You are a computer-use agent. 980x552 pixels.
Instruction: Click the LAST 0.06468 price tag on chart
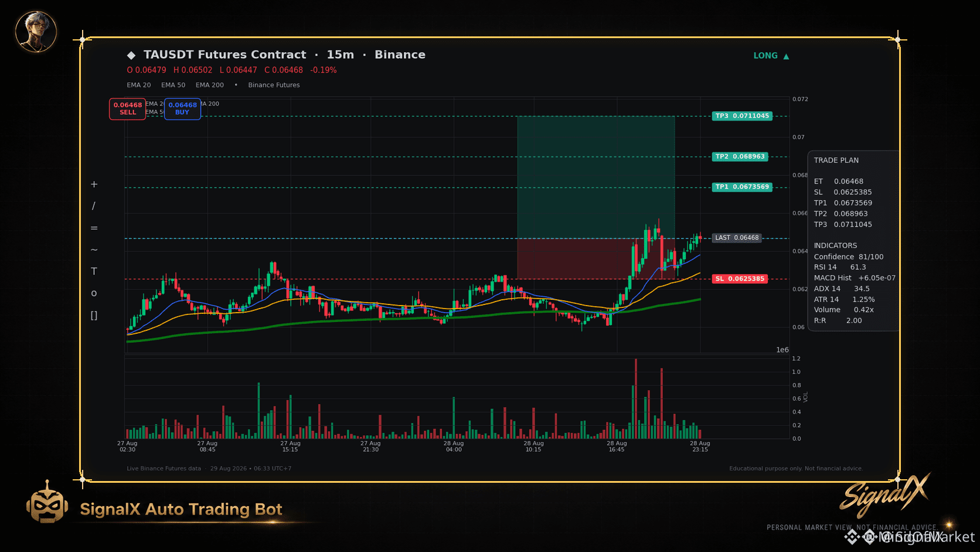[737, 238]
